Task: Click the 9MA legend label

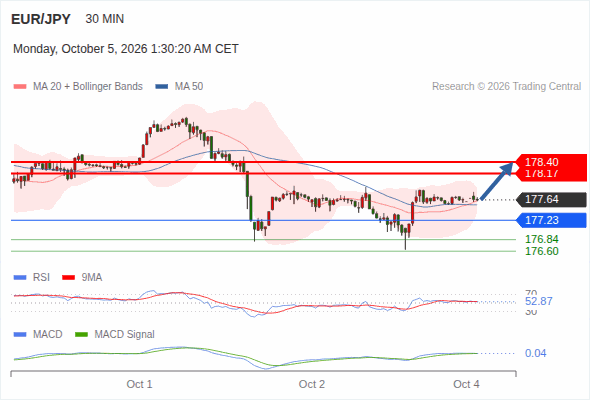Action: point(92,278)
